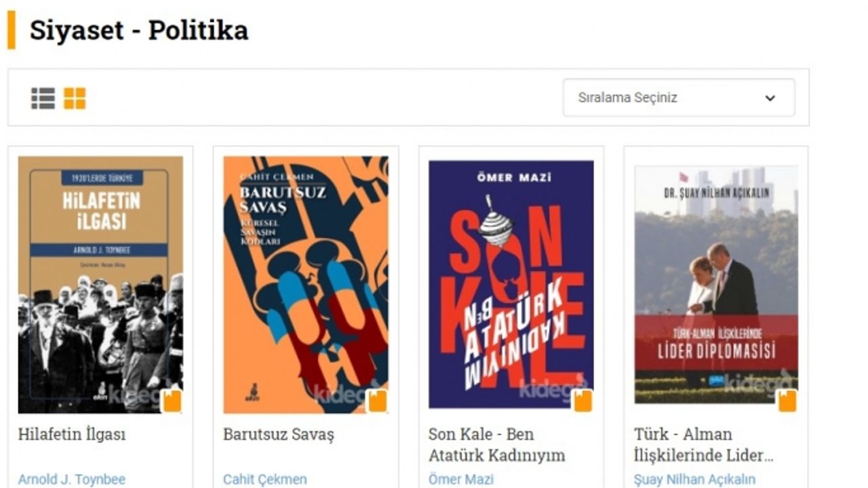This screenshot has height=488, width=868.
Task: Switch to list view layout
Action: [x=43, y=98]
